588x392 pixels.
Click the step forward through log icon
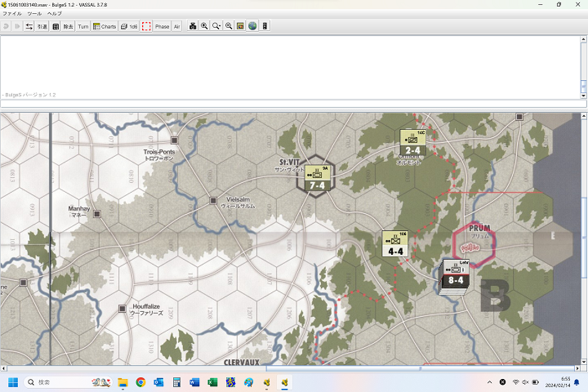coord(17,26)
